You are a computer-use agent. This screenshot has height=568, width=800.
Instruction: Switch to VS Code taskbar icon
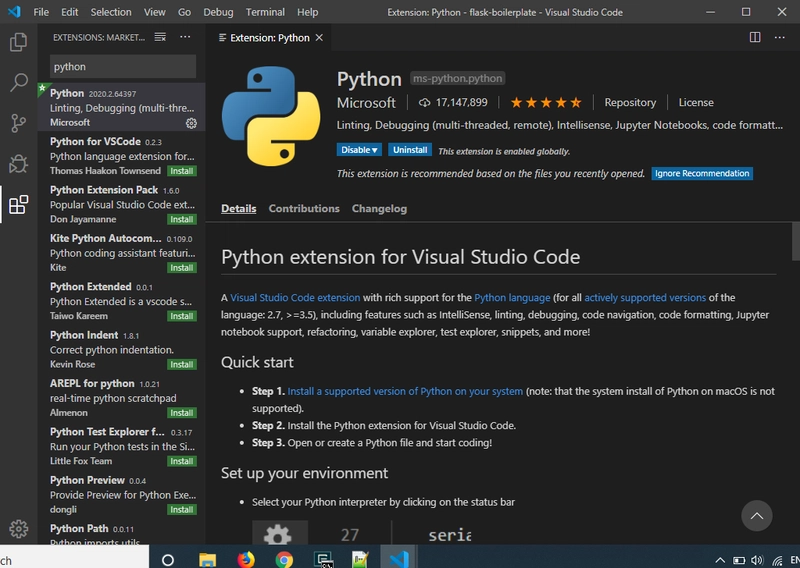399,559
